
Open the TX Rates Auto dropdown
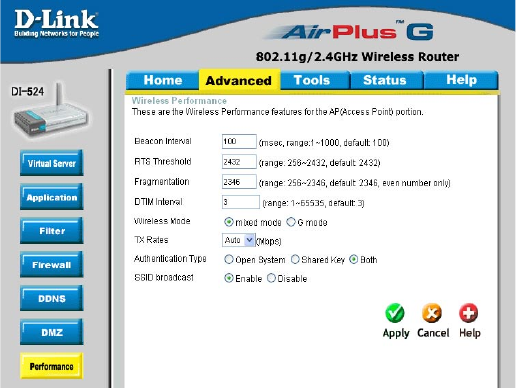239,240
